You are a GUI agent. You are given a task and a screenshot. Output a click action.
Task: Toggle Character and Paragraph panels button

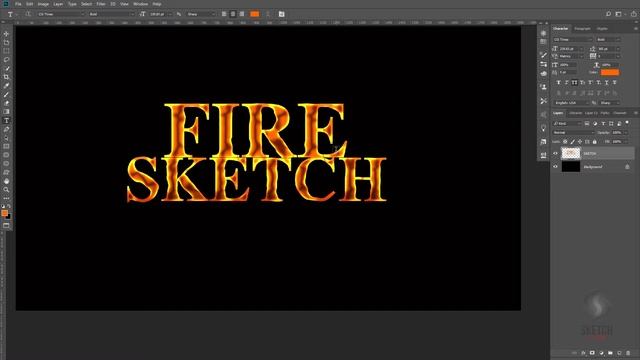pyautogui.click(x=281, y=14)
